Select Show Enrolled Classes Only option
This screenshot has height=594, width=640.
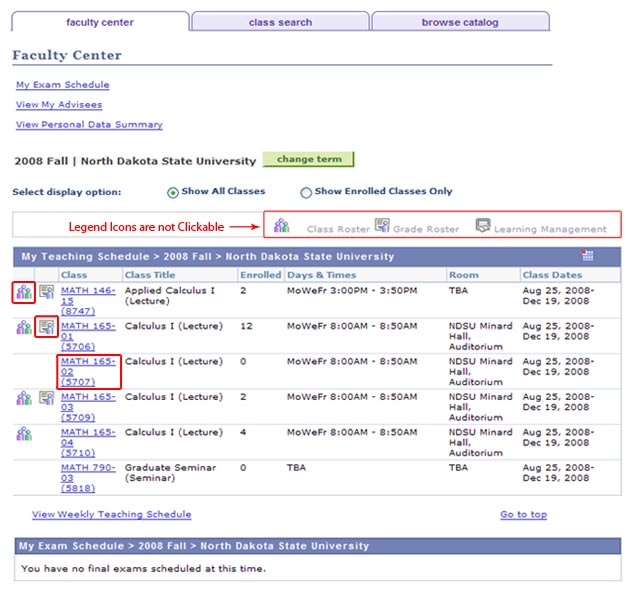[x=306, y=193]
